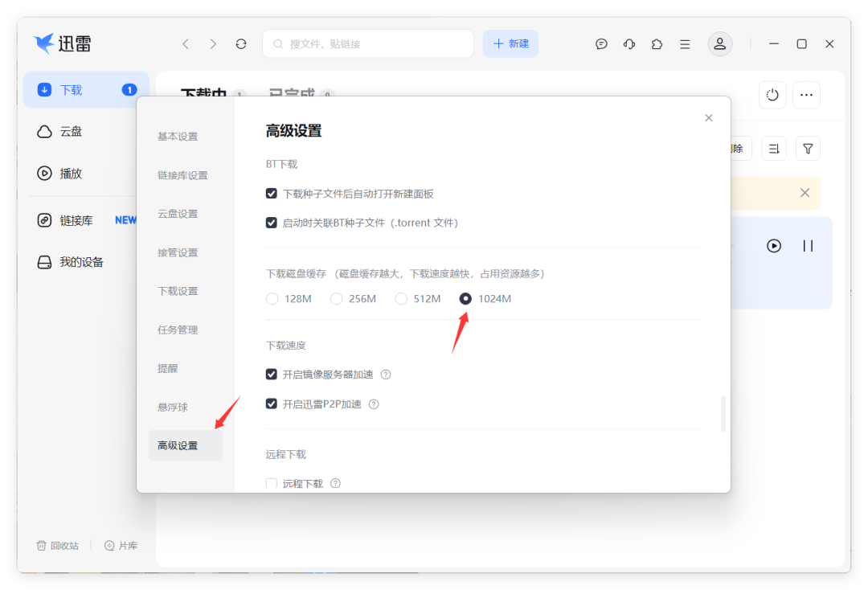This screenshot has height=590, width=868.
Task: Toggle 开启镜像服务器加速 checkbox
Action: 272,374
